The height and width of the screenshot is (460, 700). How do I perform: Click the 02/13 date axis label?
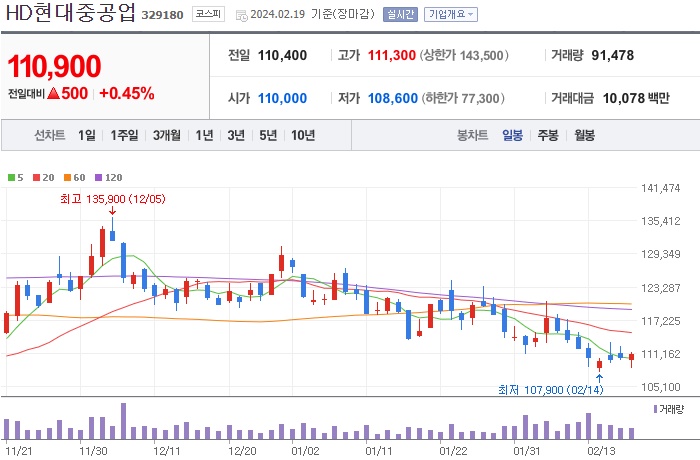click(x=601, y=451)
